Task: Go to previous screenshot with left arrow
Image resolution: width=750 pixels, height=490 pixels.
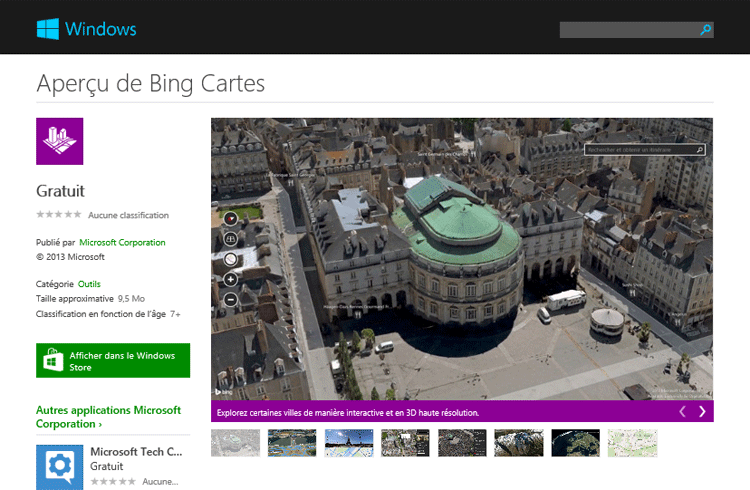Action: pyautogui.click(x=682, y=411)
